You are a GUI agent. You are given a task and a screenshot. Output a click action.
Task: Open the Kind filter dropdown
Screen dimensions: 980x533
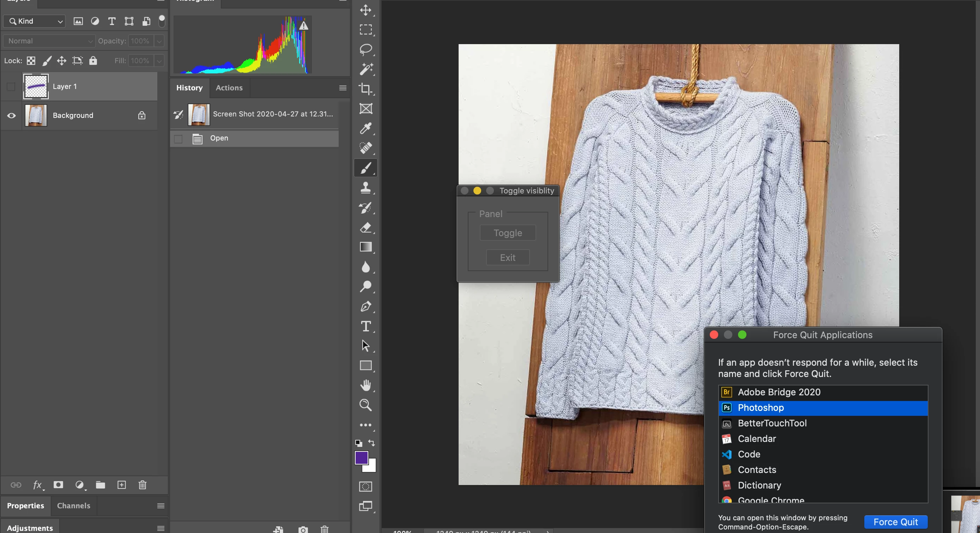[x=35, y=21]
